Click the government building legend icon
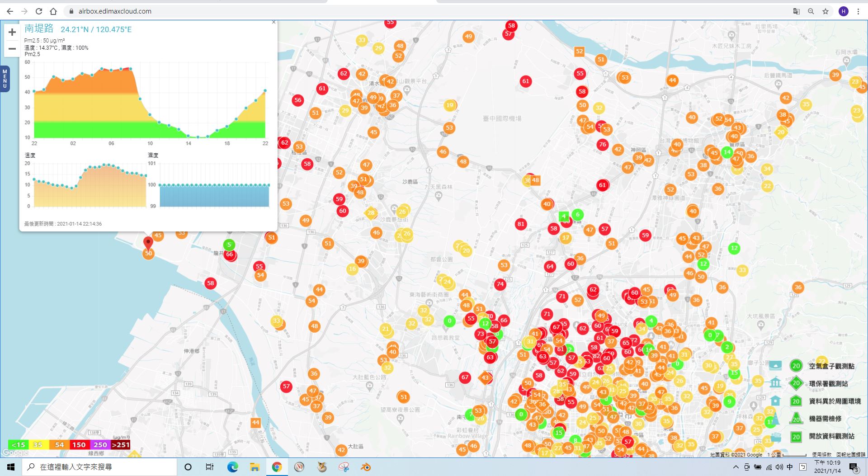 (775, 383)
